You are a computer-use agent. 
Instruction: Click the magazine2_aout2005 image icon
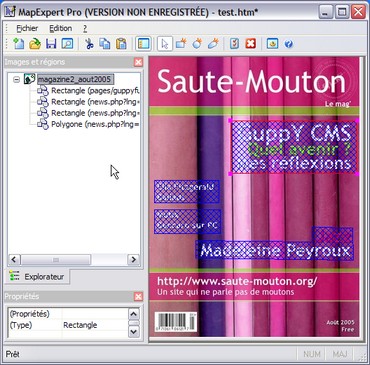[30, 79]
